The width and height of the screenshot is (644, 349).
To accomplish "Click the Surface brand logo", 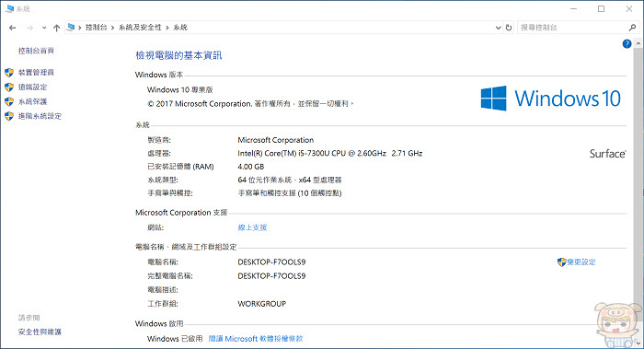I will tap(608, 154).
